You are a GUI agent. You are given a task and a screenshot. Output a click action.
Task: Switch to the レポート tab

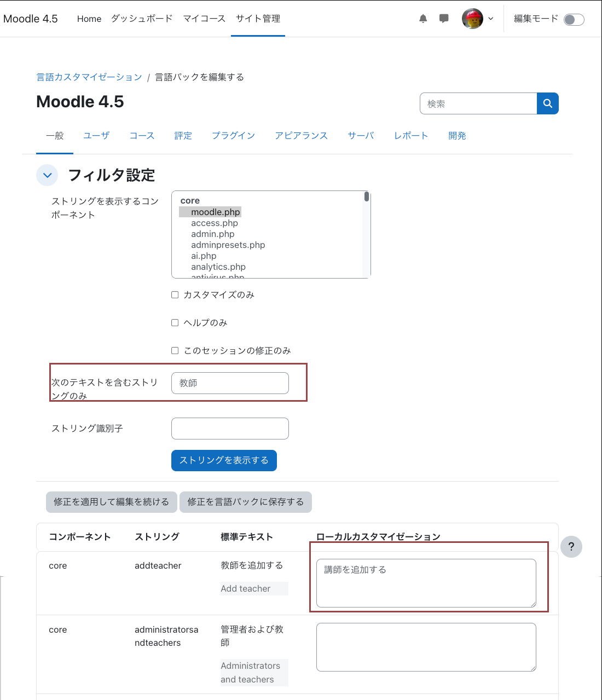(x=411, y=136)
